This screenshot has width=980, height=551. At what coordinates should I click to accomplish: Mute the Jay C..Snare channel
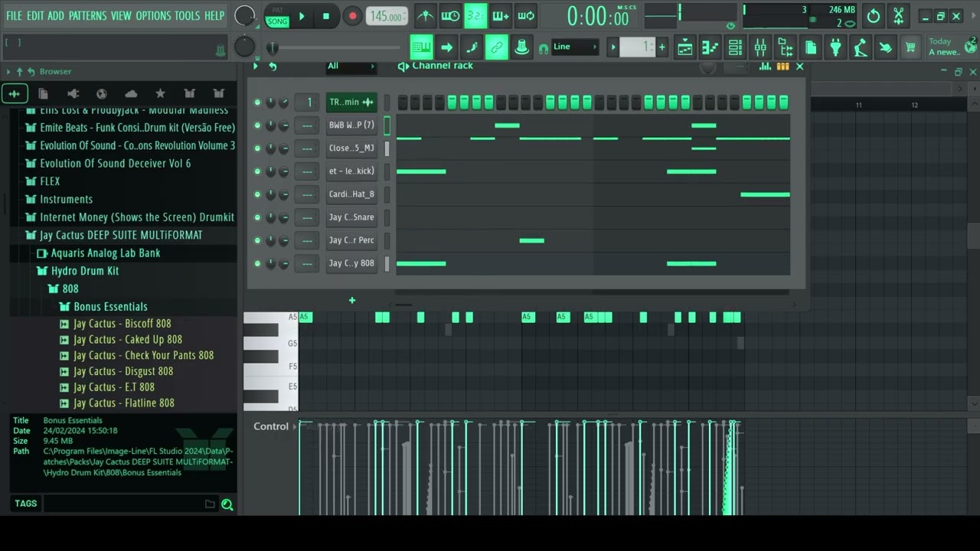pyautogui.click(x=257, y=217)
